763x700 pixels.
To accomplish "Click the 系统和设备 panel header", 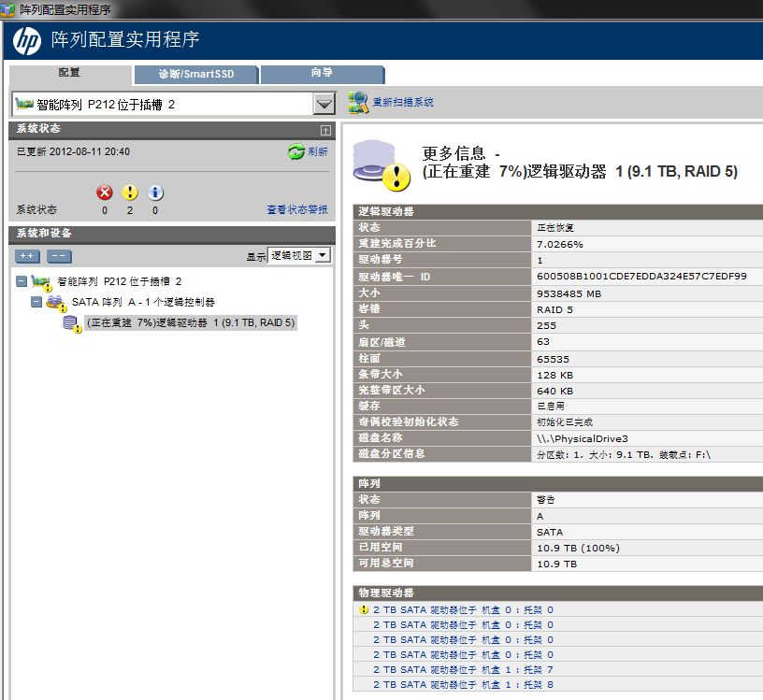I will [x=172, y=234].
